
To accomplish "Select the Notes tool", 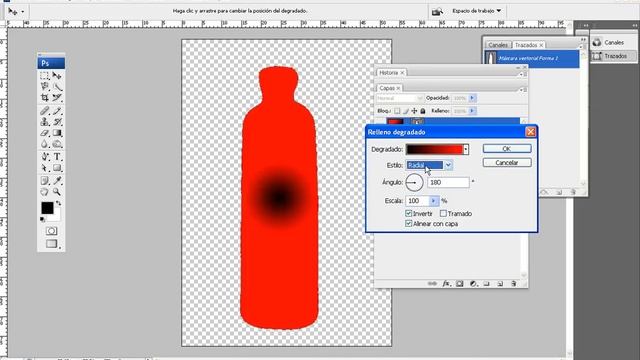I will (44, 181).
